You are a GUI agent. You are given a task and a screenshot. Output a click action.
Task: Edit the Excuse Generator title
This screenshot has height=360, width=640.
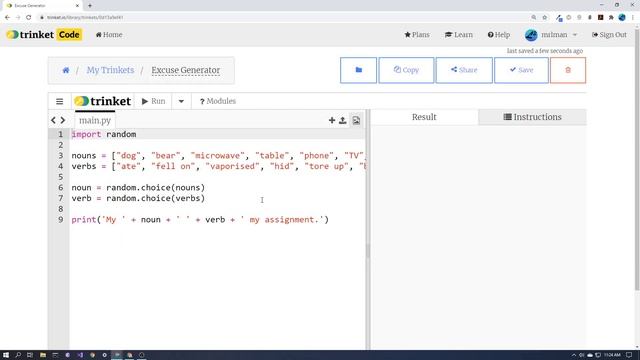click(186, 70)
